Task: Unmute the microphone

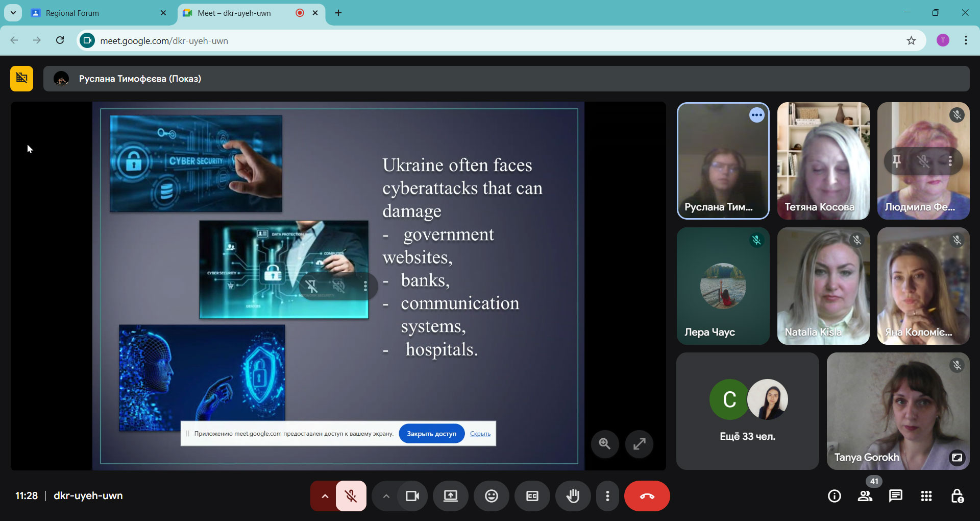Action: pyautogui.click(x=351, y=496)
